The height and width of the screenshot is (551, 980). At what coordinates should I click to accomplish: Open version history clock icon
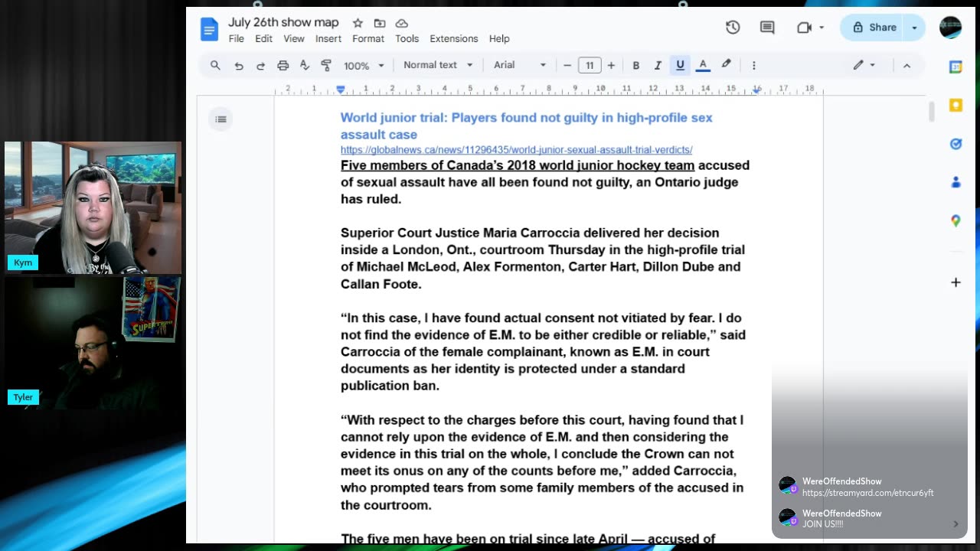[x=733, y=28]
